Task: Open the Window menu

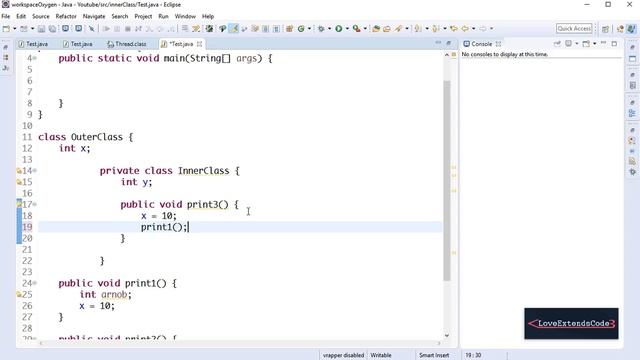Action: tap(185, 16)
